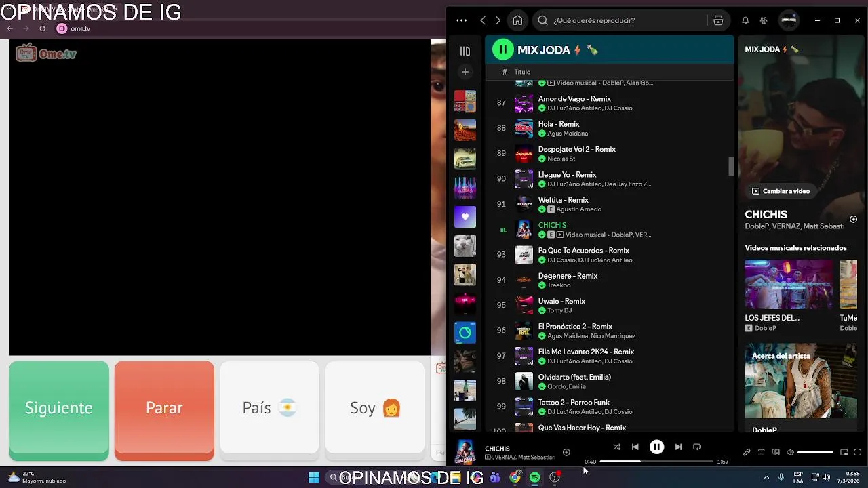Open Spotify from Windows taskbar

pos(534,477)
